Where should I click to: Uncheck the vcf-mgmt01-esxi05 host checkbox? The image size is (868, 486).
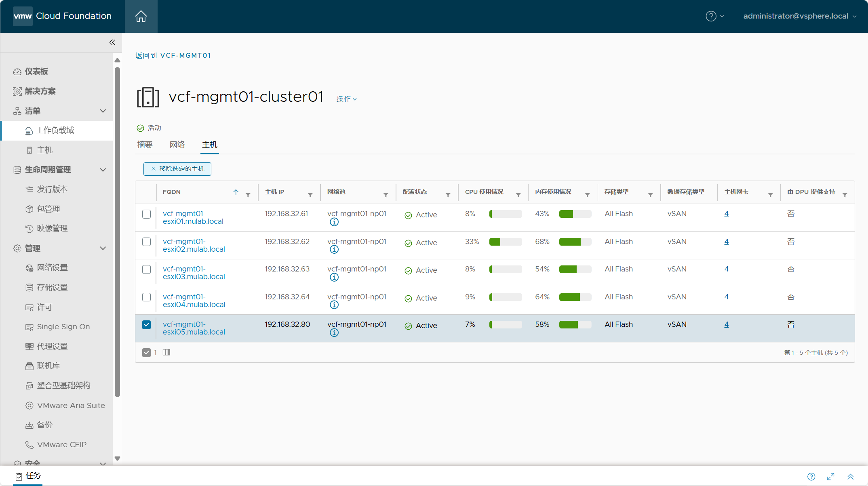click(147, 325)
